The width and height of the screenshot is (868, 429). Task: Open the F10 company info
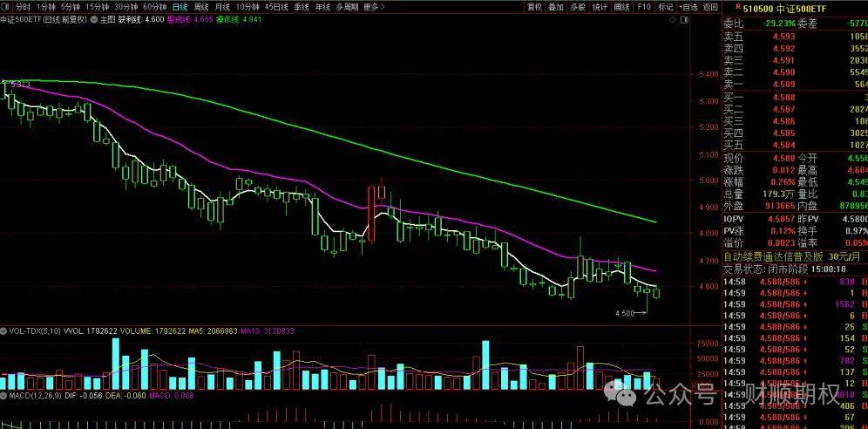tap(644, 7)
